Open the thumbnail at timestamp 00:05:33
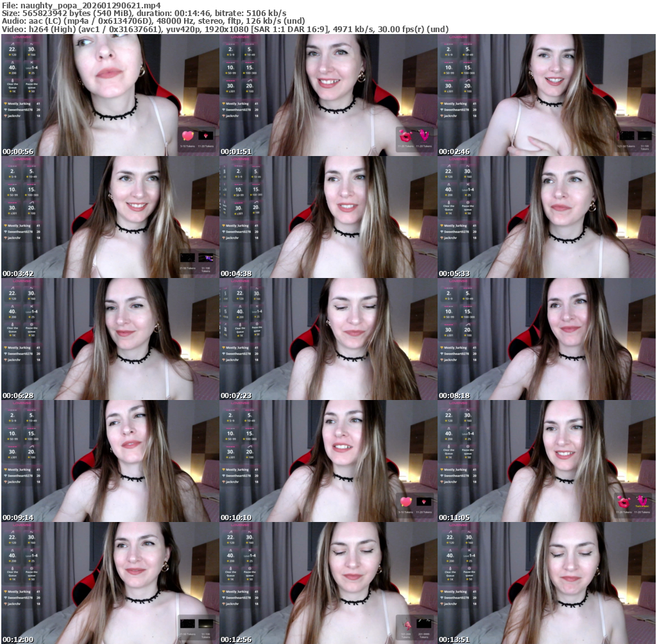The image size is (657, 644). coord(547,217)
